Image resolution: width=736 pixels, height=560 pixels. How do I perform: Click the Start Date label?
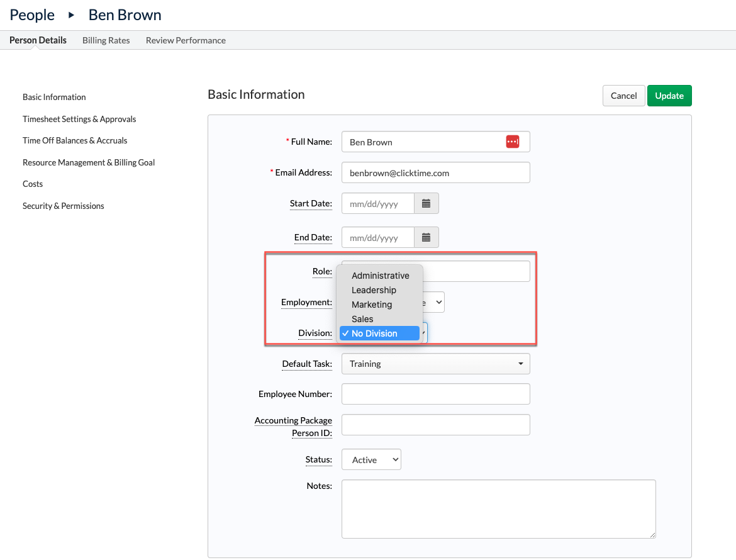pos(311,203)
